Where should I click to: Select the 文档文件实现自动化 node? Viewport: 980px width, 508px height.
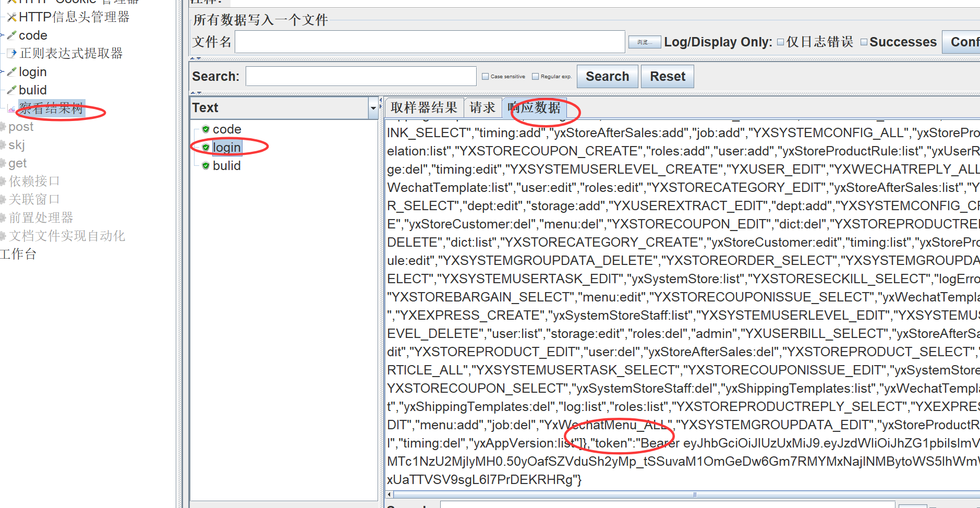coord(67,236)
